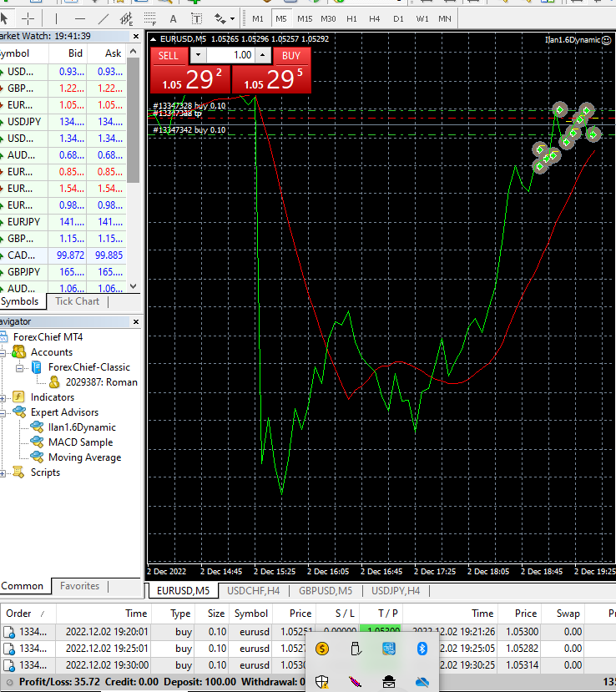
Task: Pick the vertical line drawing tool
Action: [x=56, y=18]
